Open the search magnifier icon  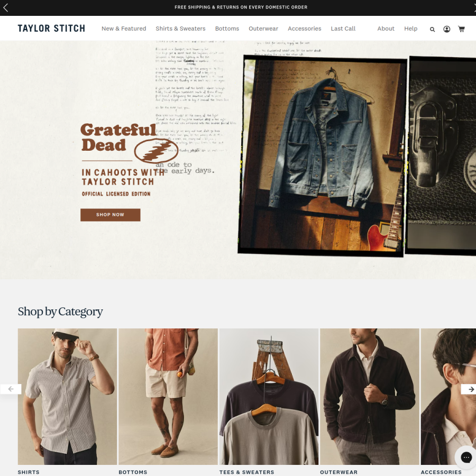click(x=432, y=29)
